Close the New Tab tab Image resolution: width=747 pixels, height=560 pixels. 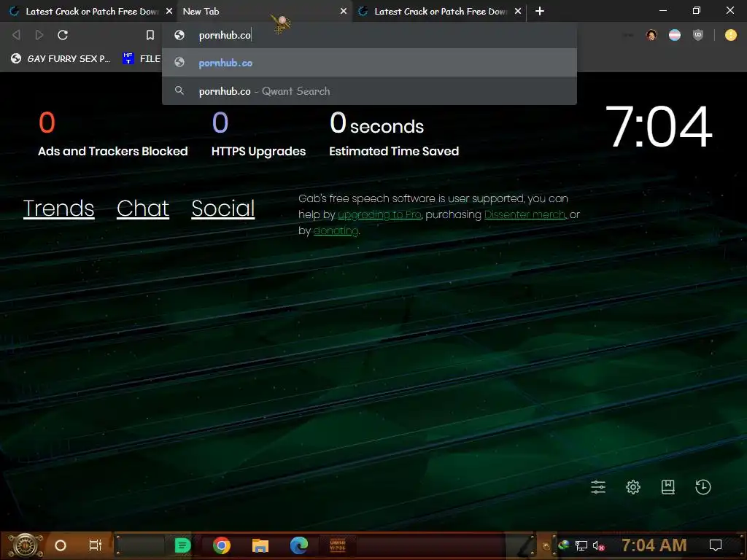344,11
